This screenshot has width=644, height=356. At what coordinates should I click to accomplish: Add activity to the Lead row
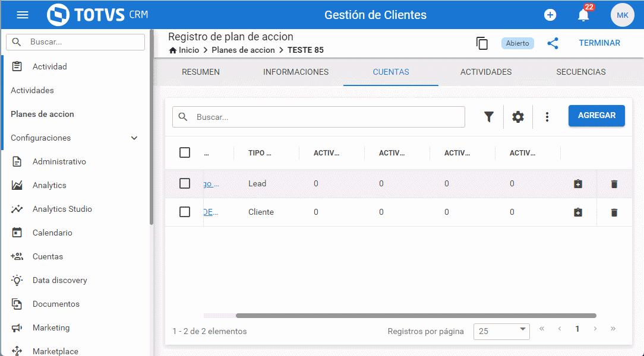(578, 184)
